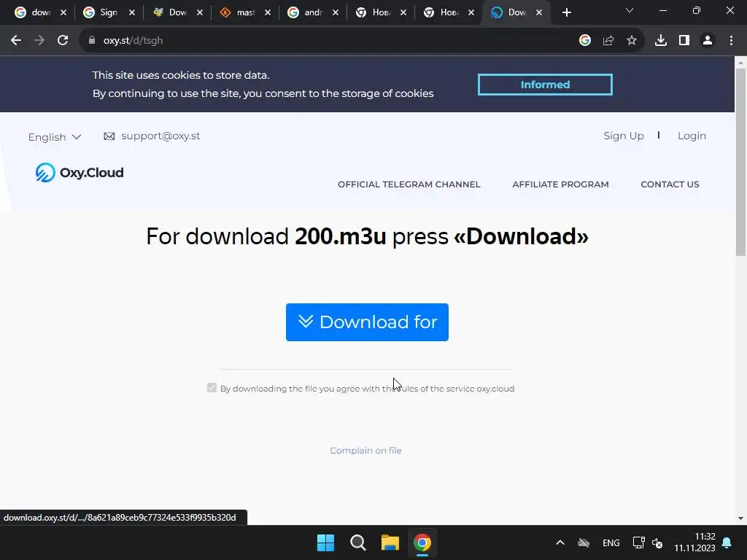Open the tab search chevron
Viewport: 747px width, 560px height.
630,10
